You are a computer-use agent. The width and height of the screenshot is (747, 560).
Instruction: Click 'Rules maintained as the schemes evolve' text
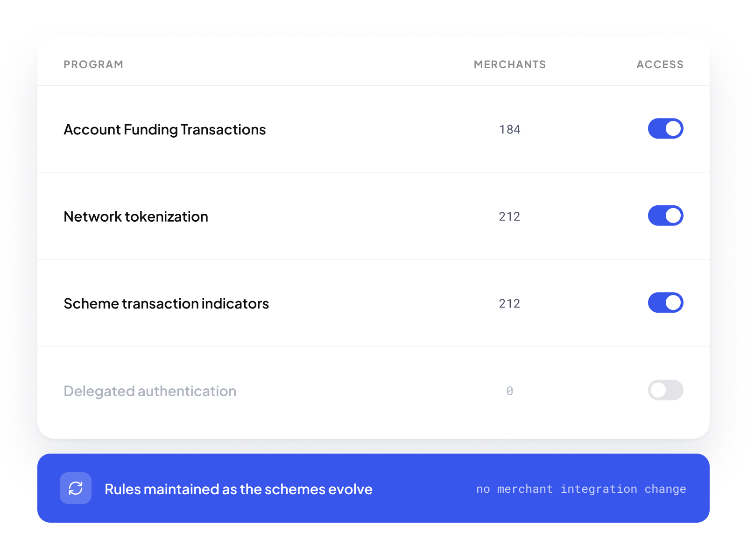tap(239, 489)
